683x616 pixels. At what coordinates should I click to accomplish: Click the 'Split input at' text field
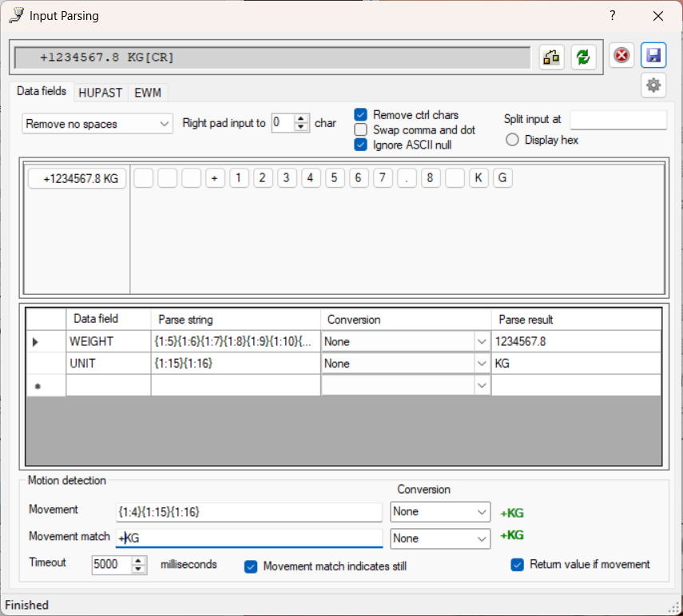617,120
